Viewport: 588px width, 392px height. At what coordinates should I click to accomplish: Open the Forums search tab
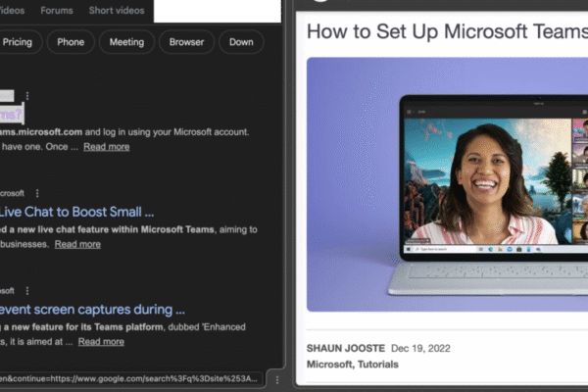(x=57, y=11)
